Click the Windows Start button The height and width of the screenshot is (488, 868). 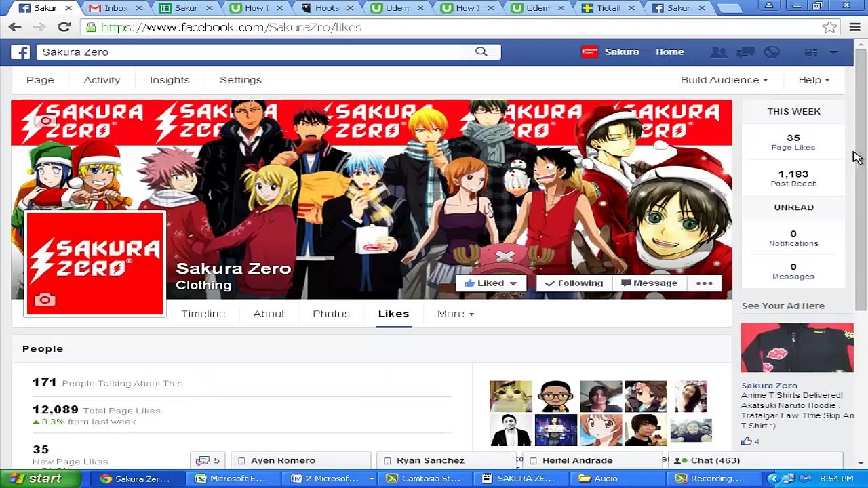coord(41,479)
